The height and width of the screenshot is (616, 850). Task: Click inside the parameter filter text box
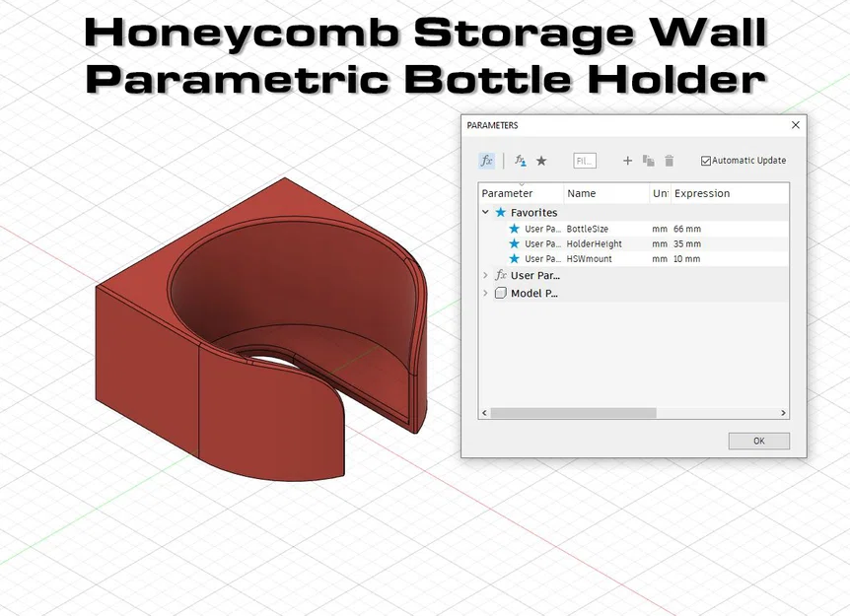click(x=584, y=161)
